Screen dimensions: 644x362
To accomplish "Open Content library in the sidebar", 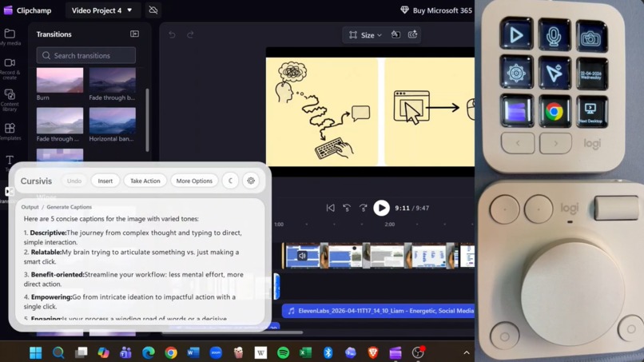I will coord(10,101).
